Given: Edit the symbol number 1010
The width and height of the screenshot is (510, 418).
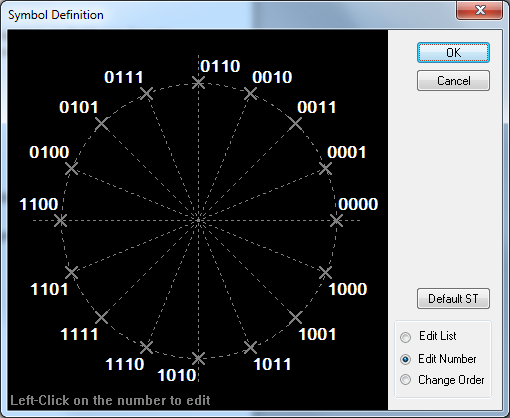Looking at the screenshot, I should click(177, 375).
